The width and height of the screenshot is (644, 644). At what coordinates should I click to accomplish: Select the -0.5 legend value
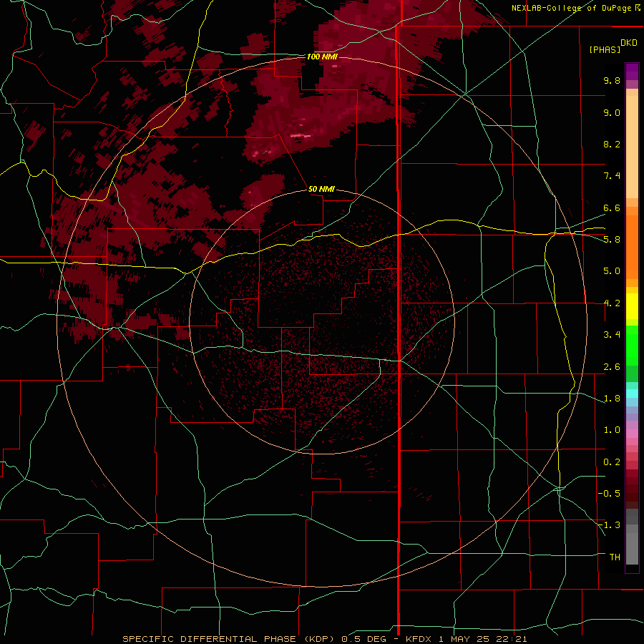coord(609,494)
